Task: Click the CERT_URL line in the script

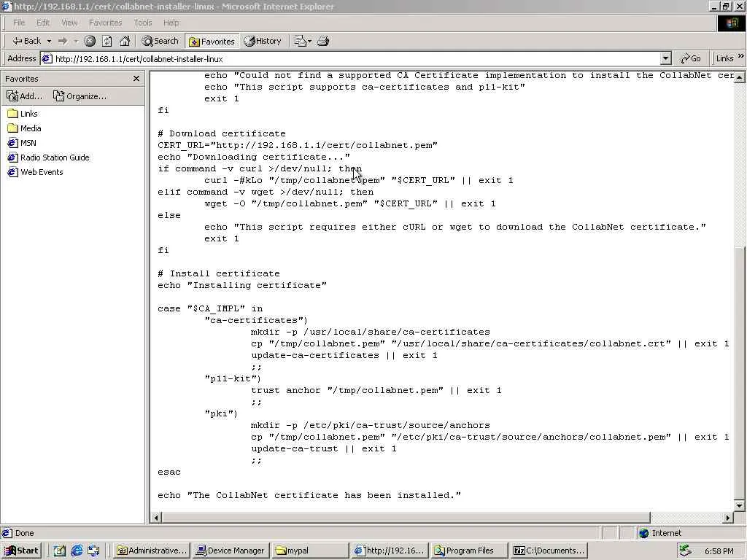Action: pos(298,145)
